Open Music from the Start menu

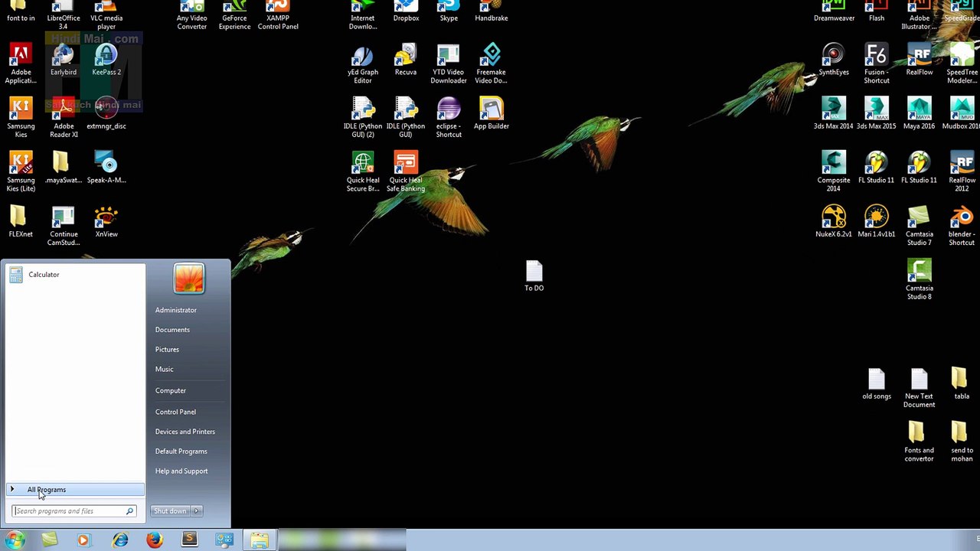pos(165,370)
